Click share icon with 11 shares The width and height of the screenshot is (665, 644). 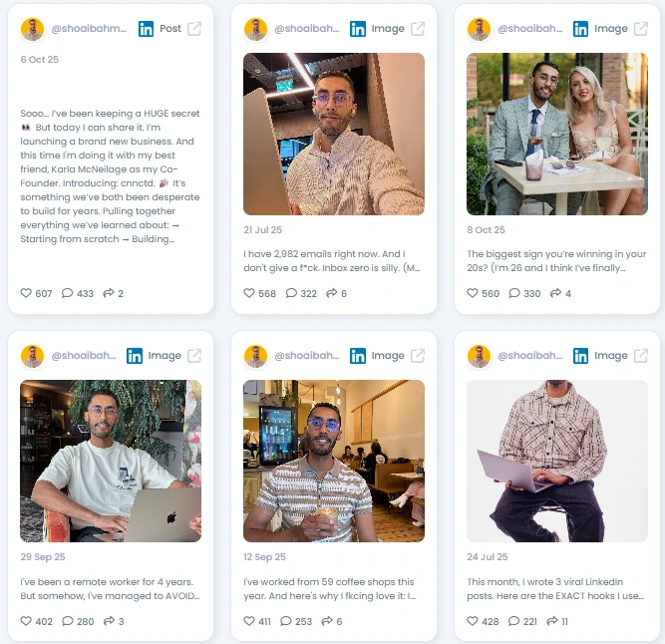pyautogui.click(x=552, y=621)
